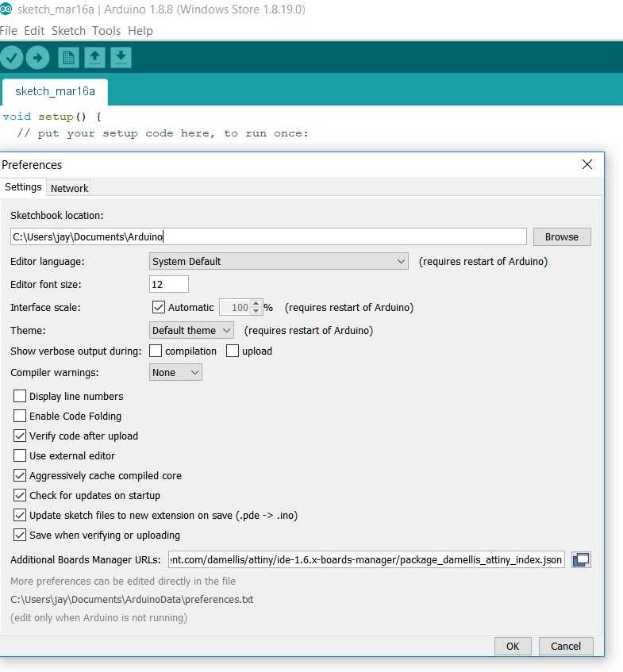Create a new sketch with New icon

(68, 57)
